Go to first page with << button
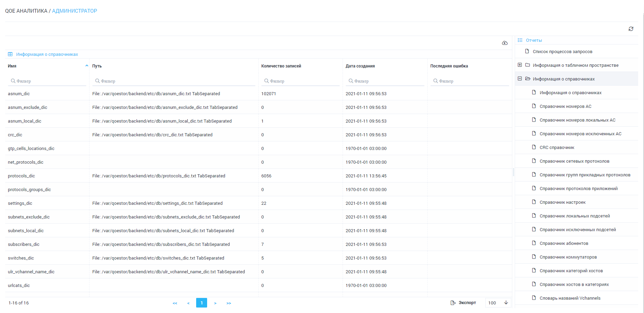644x313 pixels. coord(175,303)
